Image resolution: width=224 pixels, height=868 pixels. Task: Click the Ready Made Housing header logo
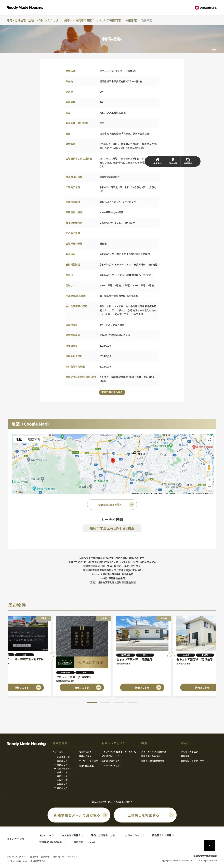(25, 7)
